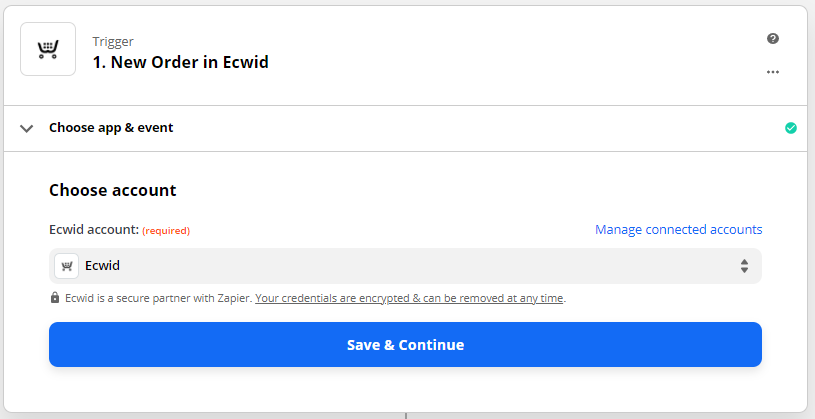Open the Ecwid account dropdown field
The image size is (815, 419).
pos(405,266)
